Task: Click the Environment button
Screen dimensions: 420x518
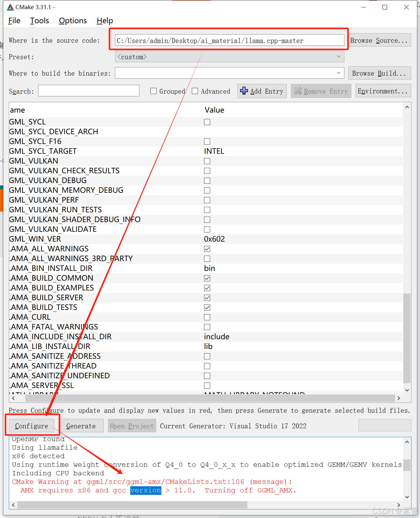Action: click(x=383, y=91)
